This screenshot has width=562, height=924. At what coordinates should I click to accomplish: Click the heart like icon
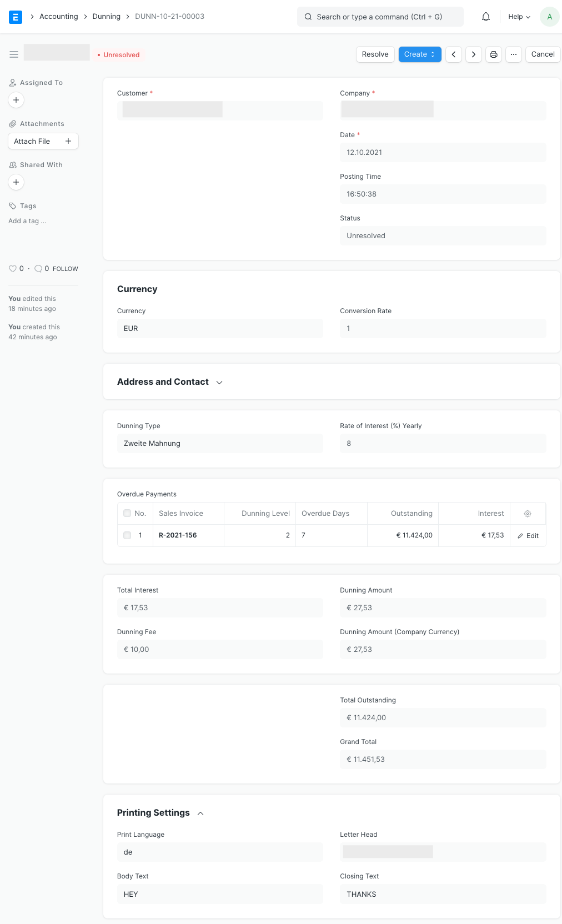pyautogui.click(x=13, y=269)
